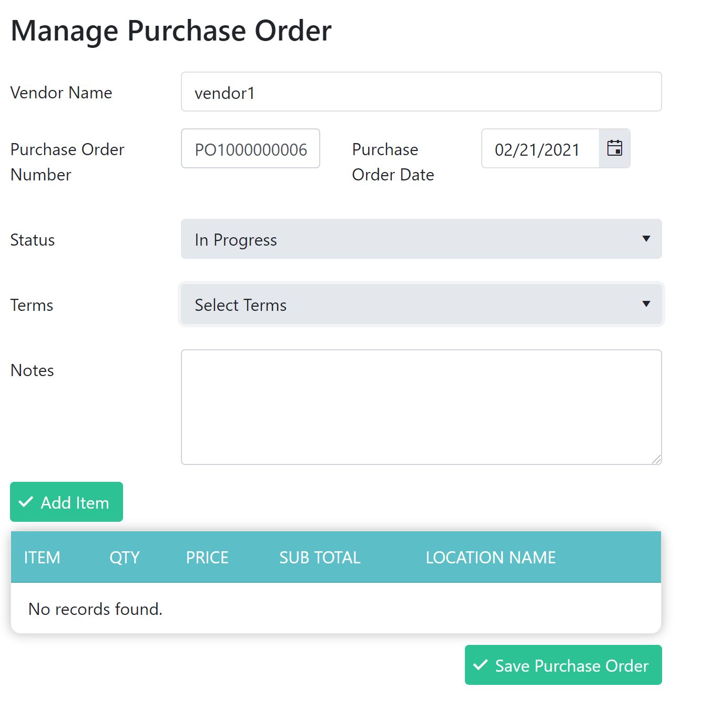The height and width of the screenshot is (728, 701).
Task: Open the calendar date picker icon
Action: (614, 148)
